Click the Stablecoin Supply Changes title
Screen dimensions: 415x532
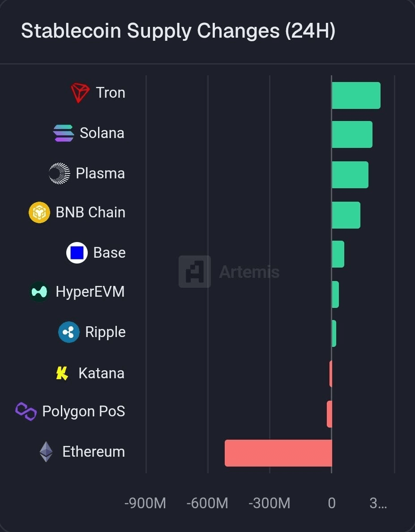tap(178, 31)
